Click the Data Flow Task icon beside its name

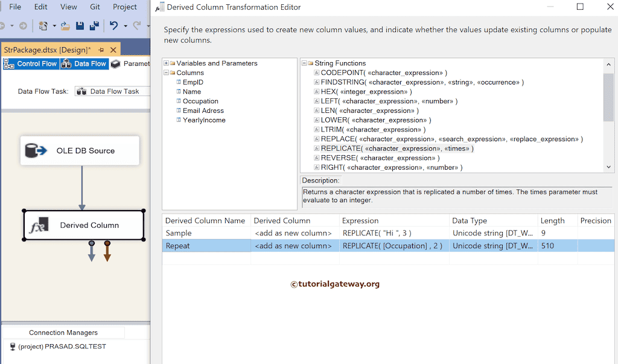tap(81, 91)
